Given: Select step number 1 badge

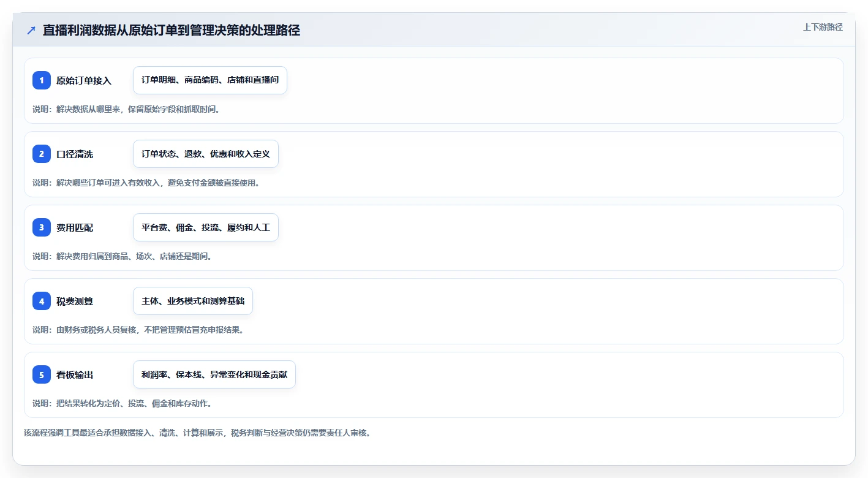Looking at the screenshot, I should tap(42, 80).
